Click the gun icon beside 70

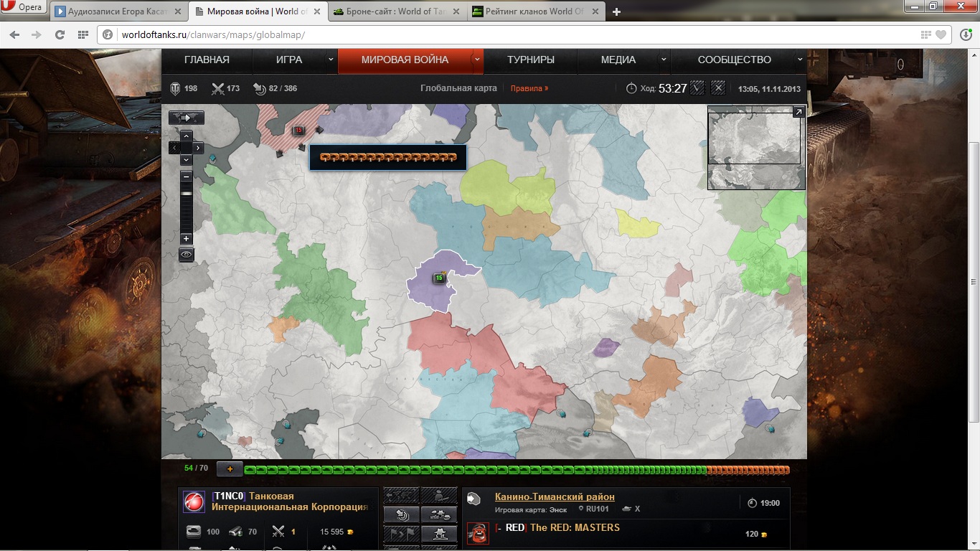[x=235, y=532]
